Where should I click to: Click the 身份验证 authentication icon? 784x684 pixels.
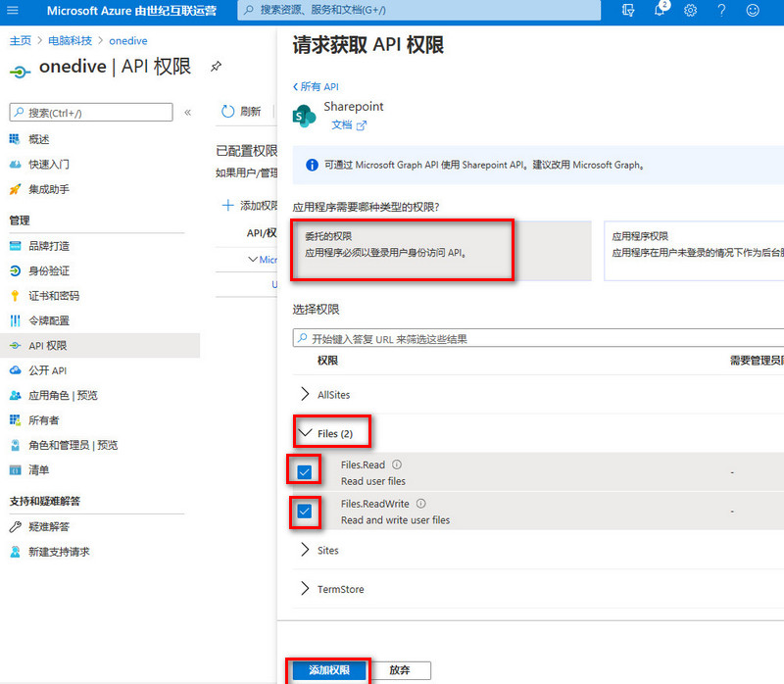[15, 270]
